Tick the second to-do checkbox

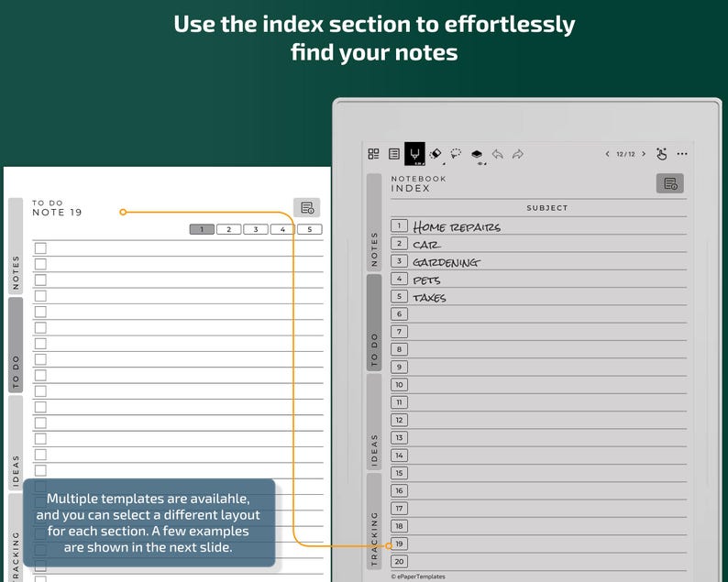40,264
